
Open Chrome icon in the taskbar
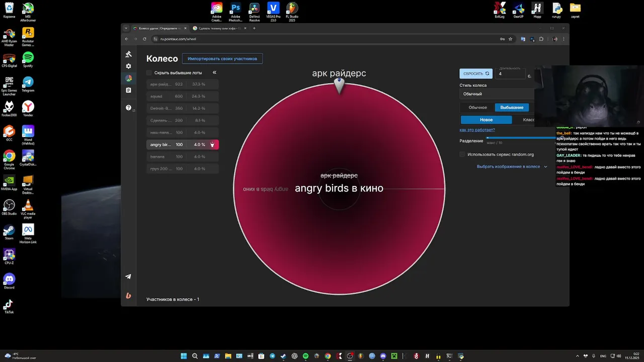tap(328, 356)
